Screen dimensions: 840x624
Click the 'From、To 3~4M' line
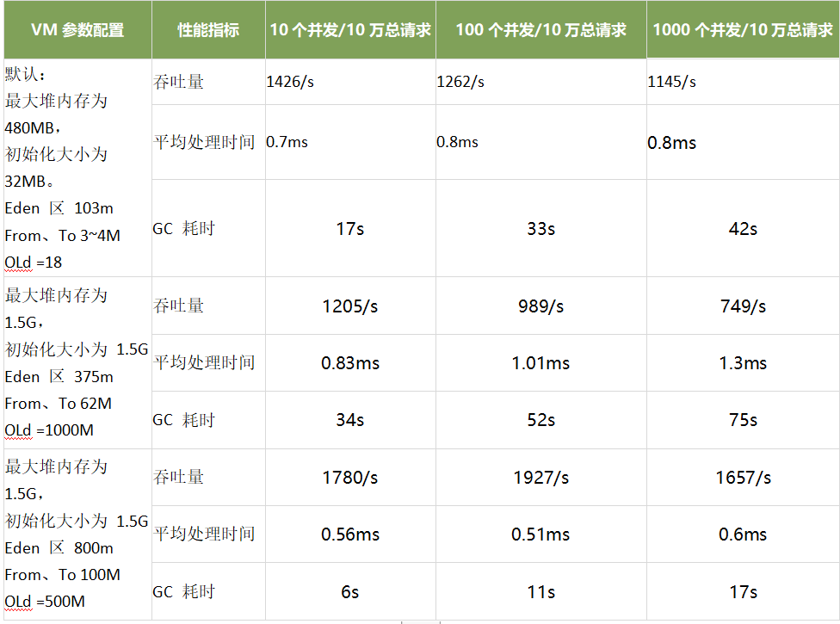(x=63, y=235)
